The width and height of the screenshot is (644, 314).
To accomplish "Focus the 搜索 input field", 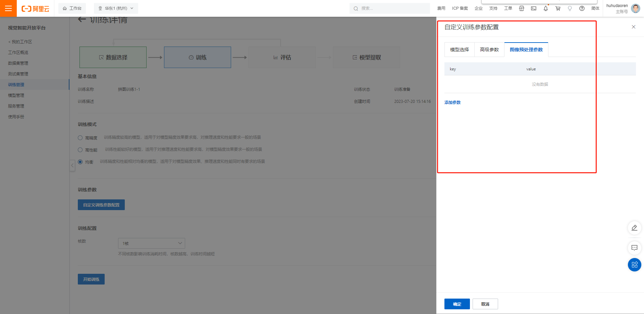I will (x=390, y=8).
